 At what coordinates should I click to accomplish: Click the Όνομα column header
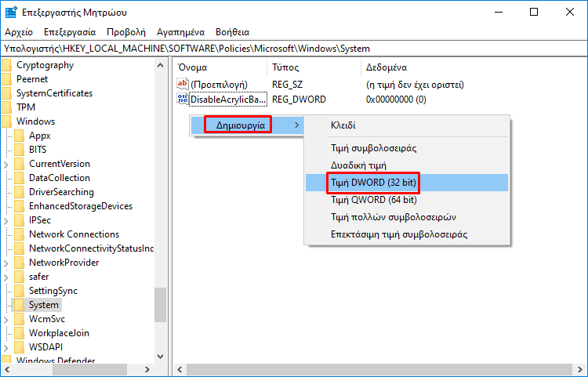(221, 67)
